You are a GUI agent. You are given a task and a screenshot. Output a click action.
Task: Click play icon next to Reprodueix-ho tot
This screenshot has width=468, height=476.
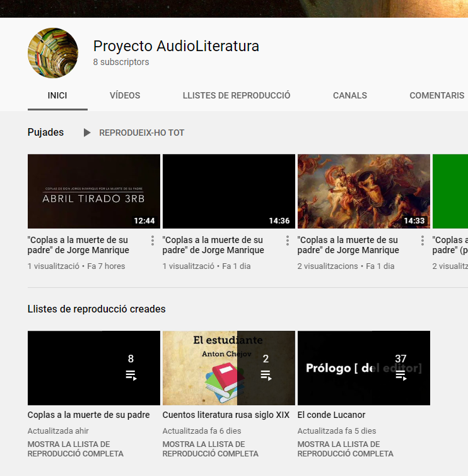pyautogui.click(x=87, y=133)
